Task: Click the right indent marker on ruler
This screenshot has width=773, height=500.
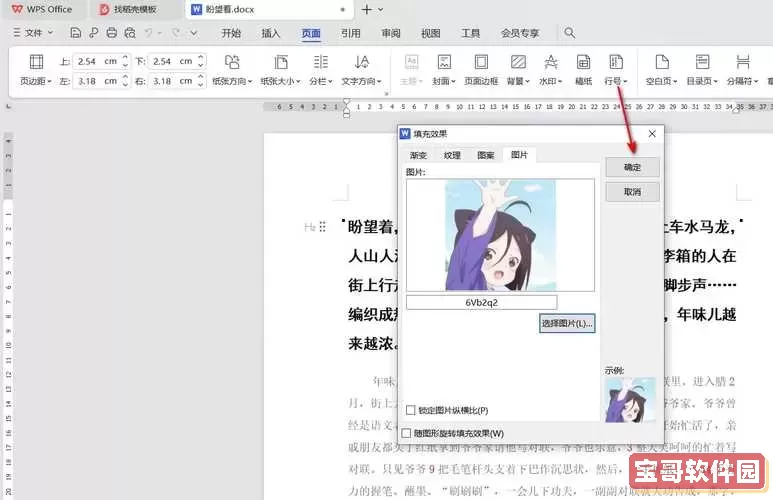Action: [737, 110]
